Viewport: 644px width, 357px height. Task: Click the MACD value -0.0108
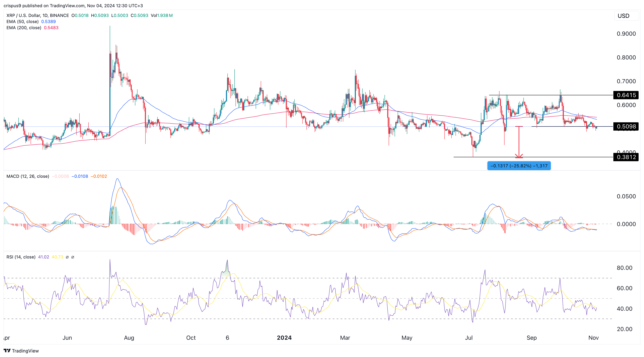click(x=80, y=176)
